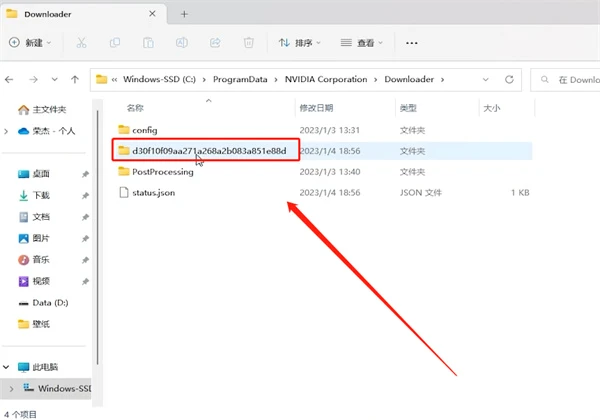Open the 查看 view dropdown menu
This screenshot has width=600, height=420.
[361, 43]
